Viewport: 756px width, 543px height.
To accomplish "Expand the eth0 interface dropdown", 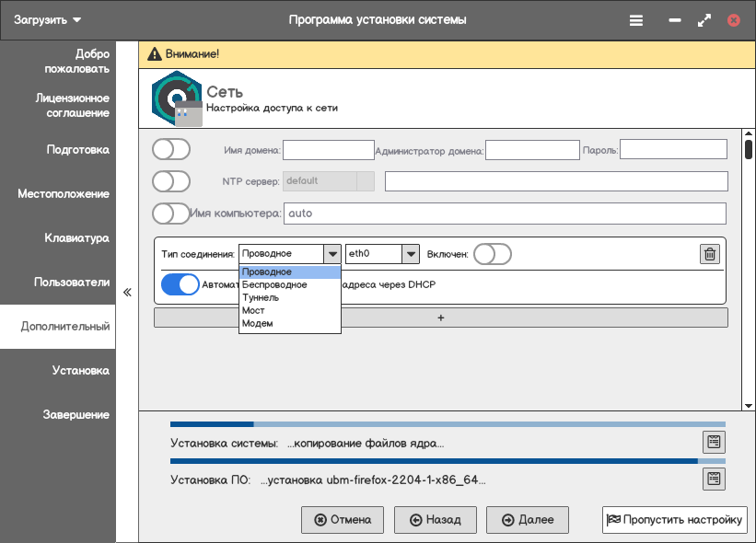I will click(x=411, y=254).
